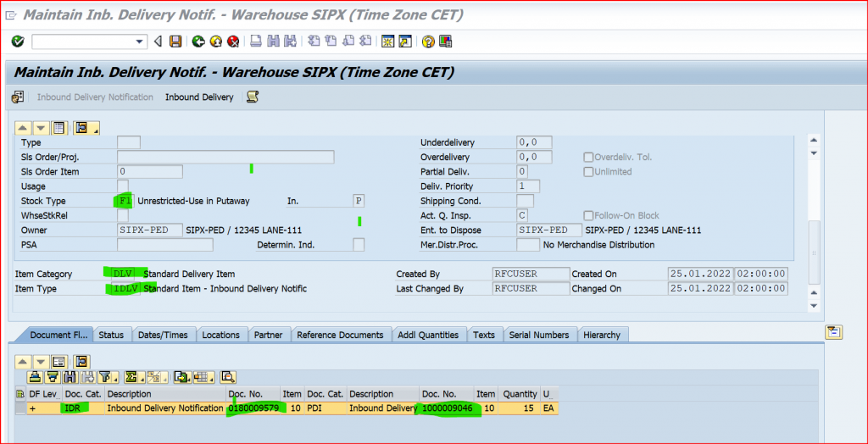Click the Doc. No. cell 1000009046
Image resolution: width=868 pixels, height=444 pixels.
coord(448,408)
